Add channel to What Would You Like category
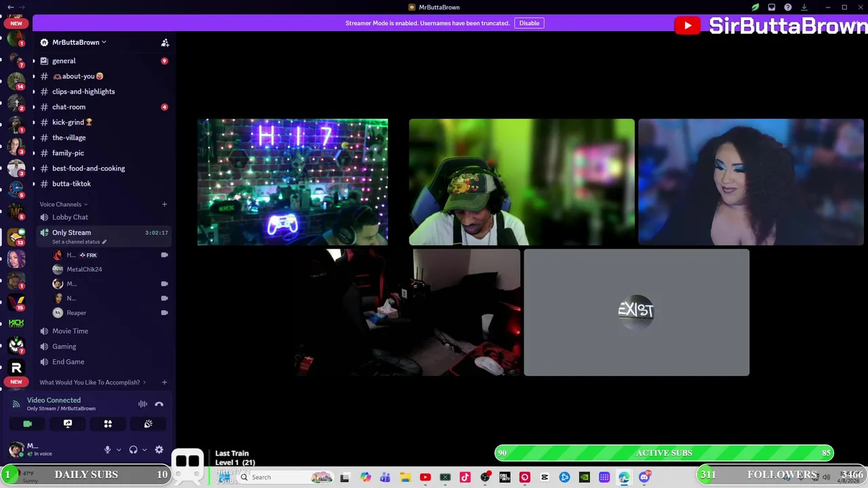This screenshot has width=868, height=488. click(164, 382)
